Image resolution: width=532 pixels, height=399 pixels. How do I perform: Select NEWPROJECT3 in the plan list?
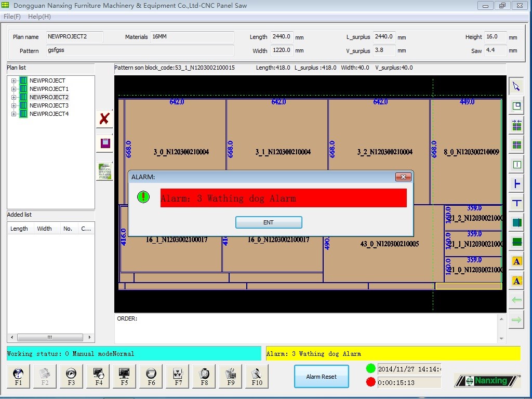[49, 105]
